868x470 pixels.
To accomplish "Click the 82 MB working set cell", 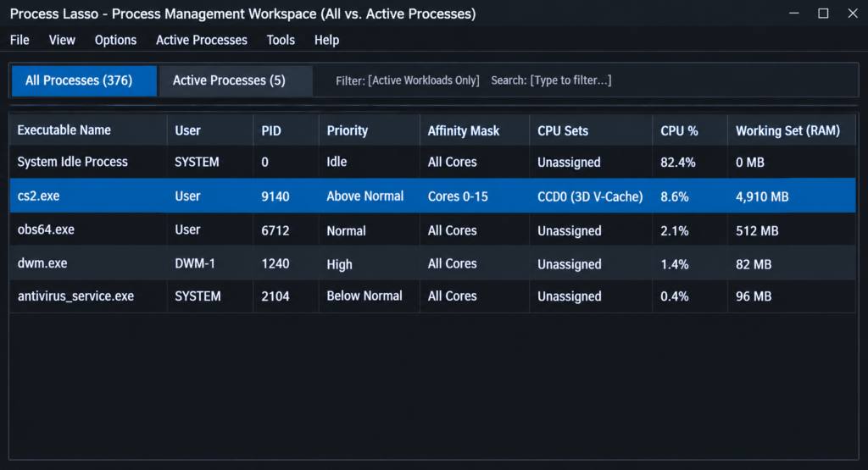I will pos(754,264).
